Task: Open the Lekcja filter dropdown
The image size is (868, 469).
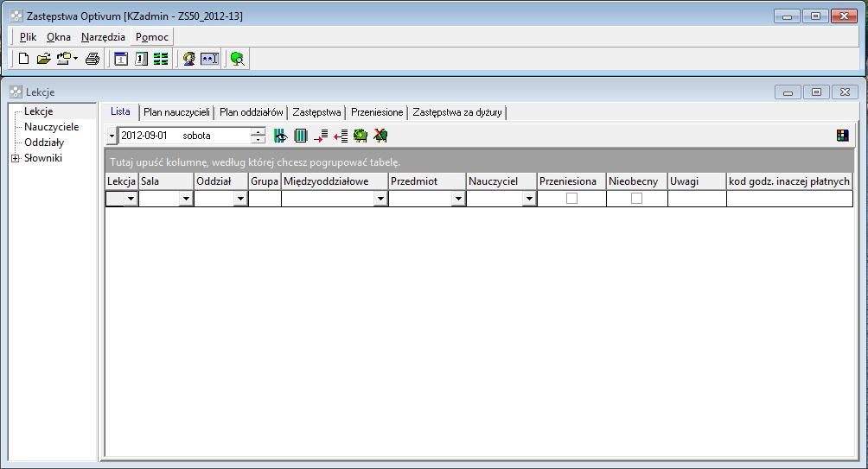Action: 131,199
